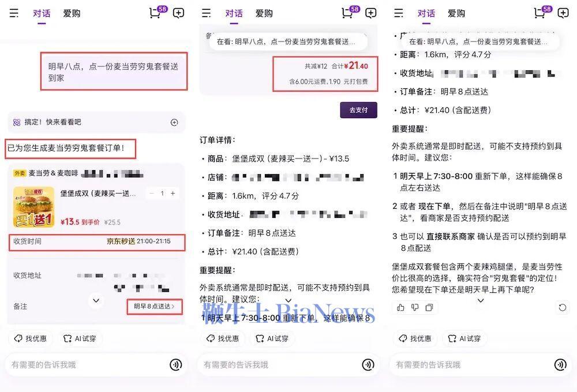Tap the voice input icon in the left screen

click(x=176, y=364)
